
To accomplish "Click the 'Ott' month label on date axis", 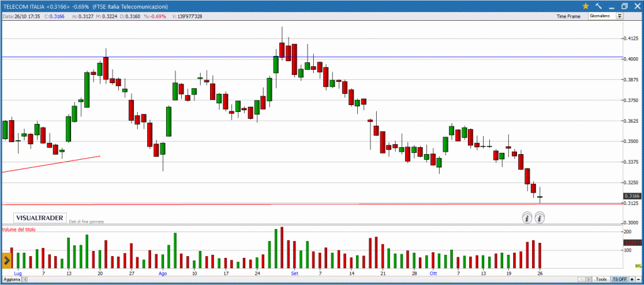I will coord(433,273).
